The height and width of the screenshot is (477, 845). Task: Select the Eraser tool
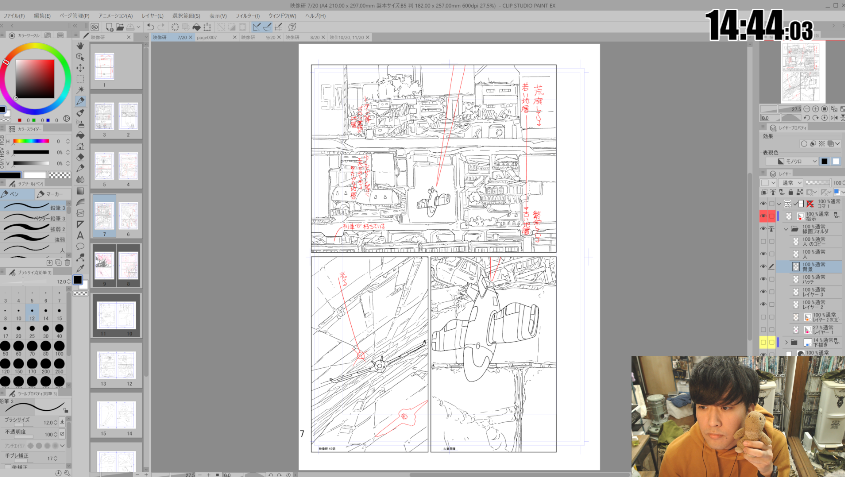[x=80, y=157]
